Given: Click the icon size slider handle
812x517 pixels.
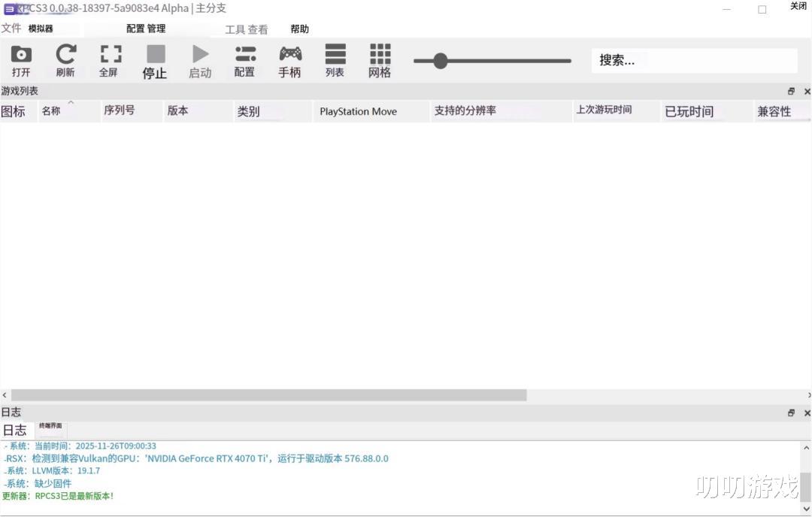Looking at the screenshot, I should click(x=440, y=61).
